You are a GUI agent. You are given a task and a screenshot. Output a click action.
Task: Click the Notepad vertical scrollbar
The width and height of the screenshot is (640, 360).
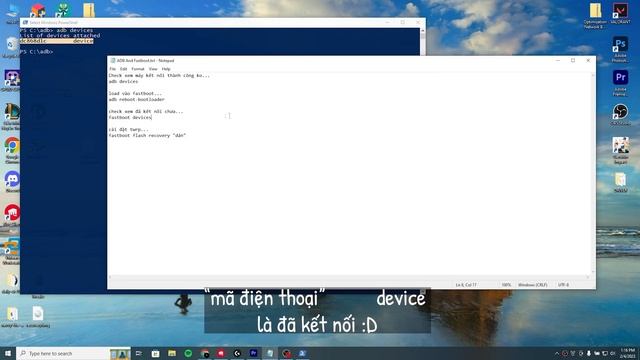click(x=593, y=173)
